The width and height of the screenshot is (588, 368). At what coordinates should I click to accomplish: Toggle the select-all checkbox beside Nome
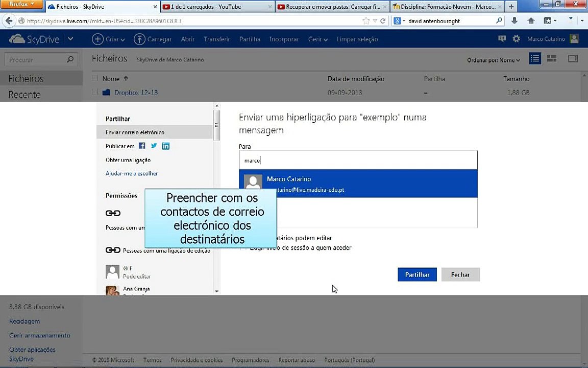tap(95, 78)
